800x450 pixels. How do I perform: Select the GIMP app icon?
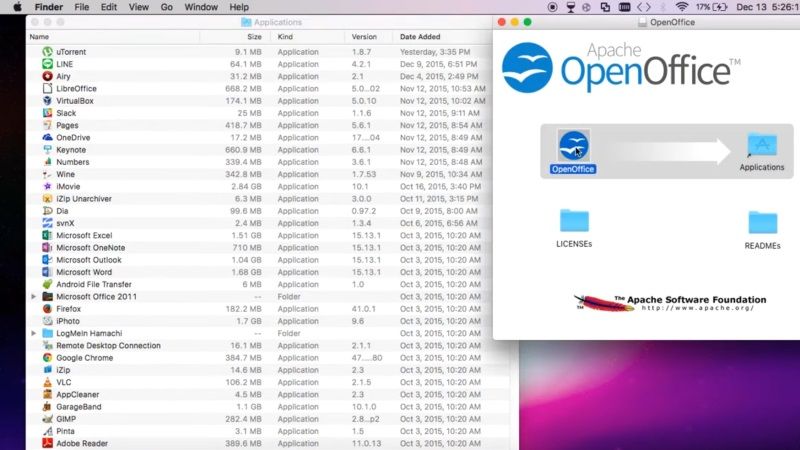[47, 419]
